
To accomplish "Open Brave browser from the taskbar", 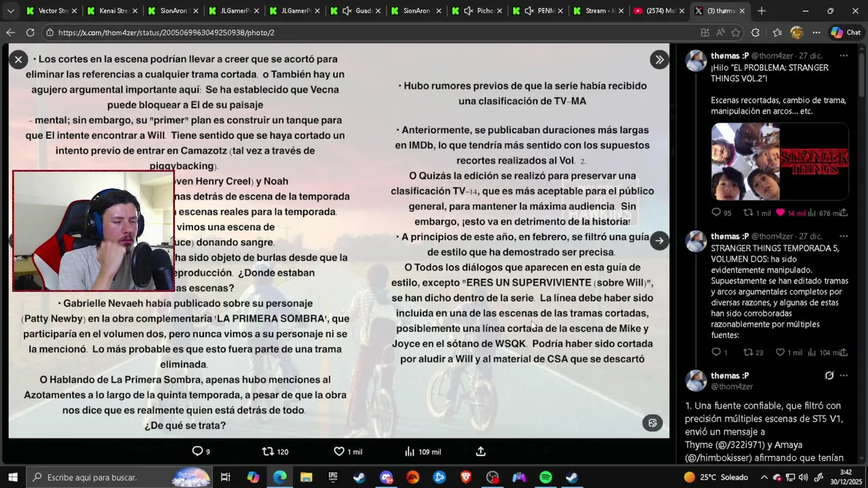I will [x=466, y=477].
